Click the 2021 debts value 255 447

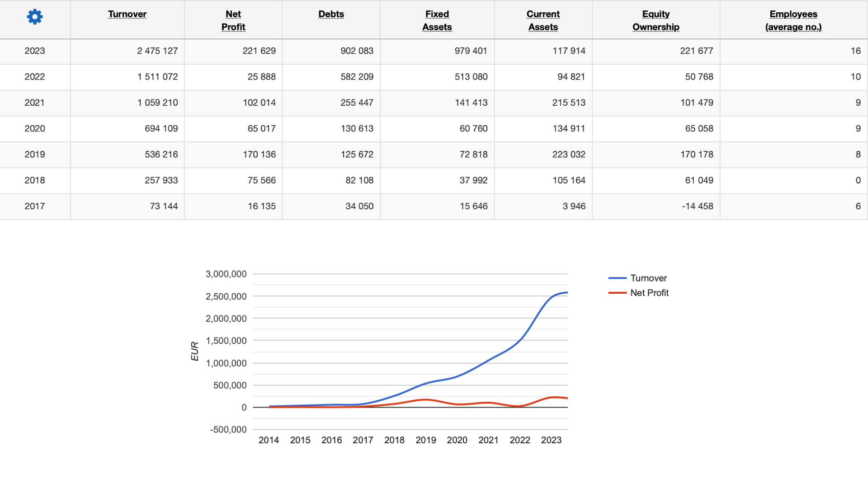(x=357, y=103)
